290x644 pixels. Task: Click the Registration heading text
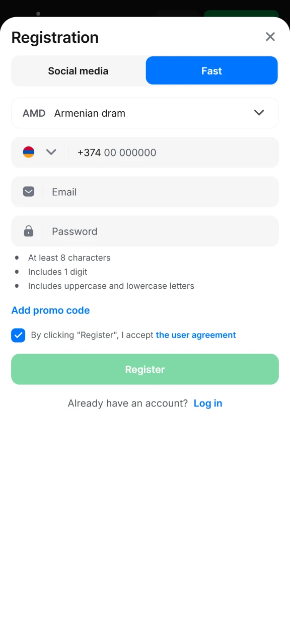pos(55,37)
